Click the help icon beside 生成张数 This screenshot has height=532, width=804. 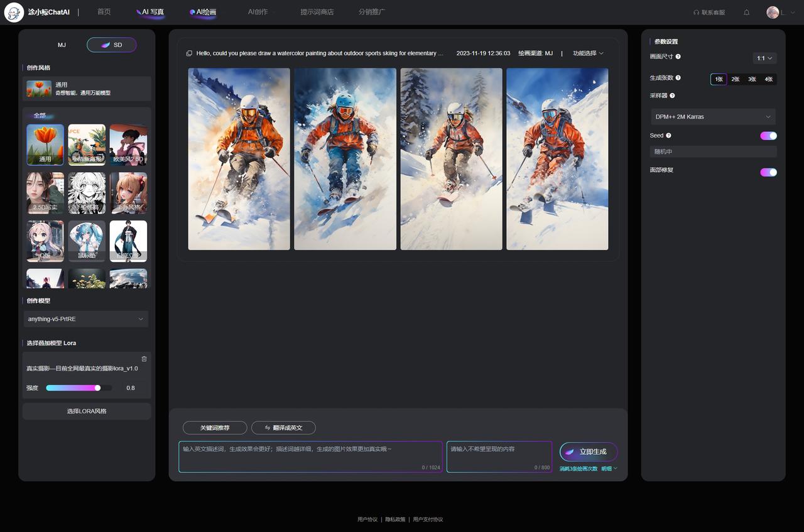678,78
